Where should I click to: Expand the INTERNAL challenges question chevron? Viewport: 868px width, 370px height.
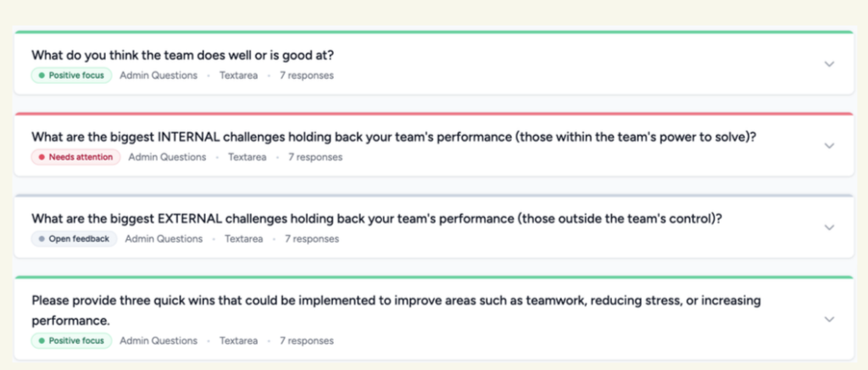point(829,145)
